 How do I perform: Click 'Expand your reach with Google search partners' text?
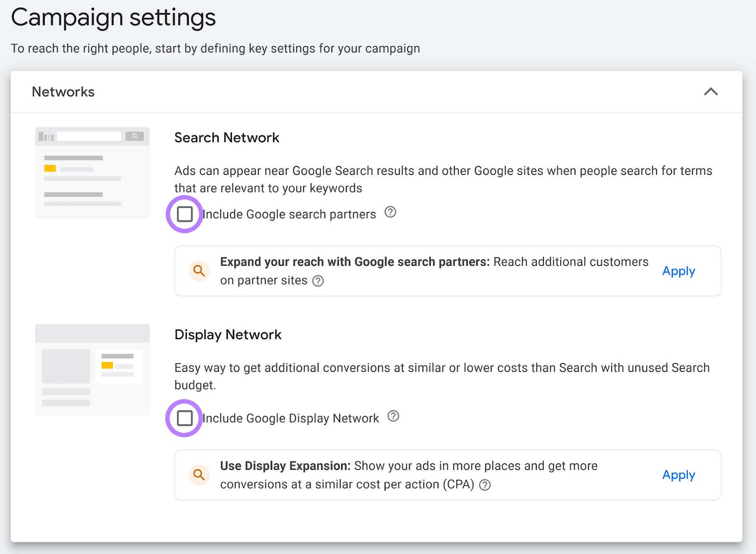[355, 262]
